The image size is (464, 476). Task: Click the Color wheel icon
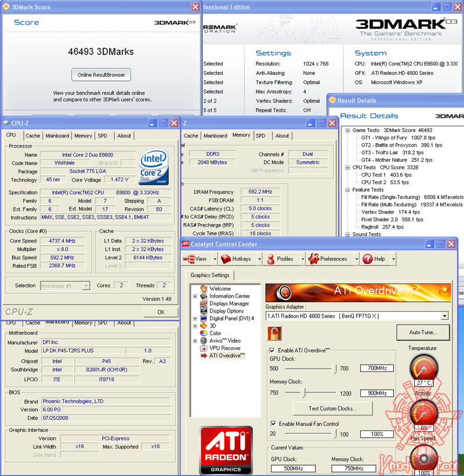(x=204, y=333)
